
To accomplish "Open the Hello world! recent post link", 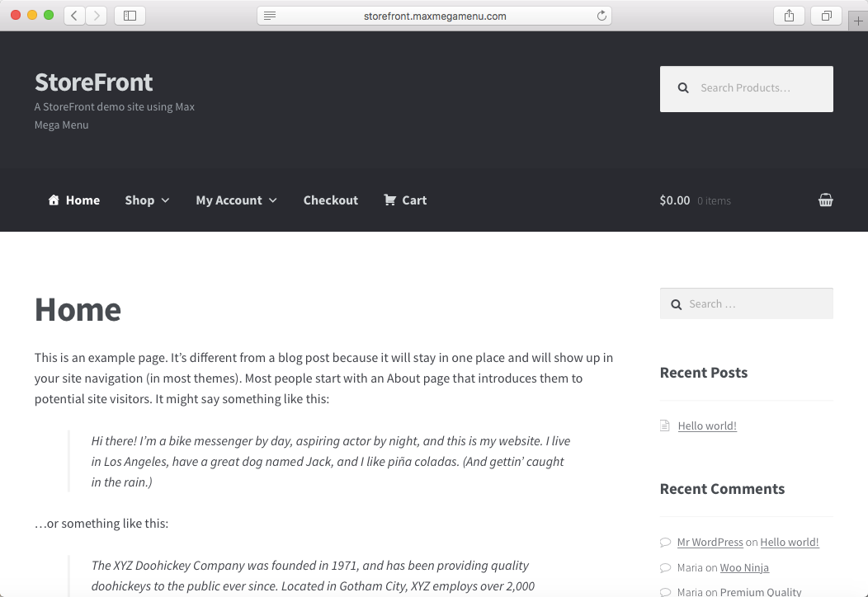I will (x=707, y=426).
